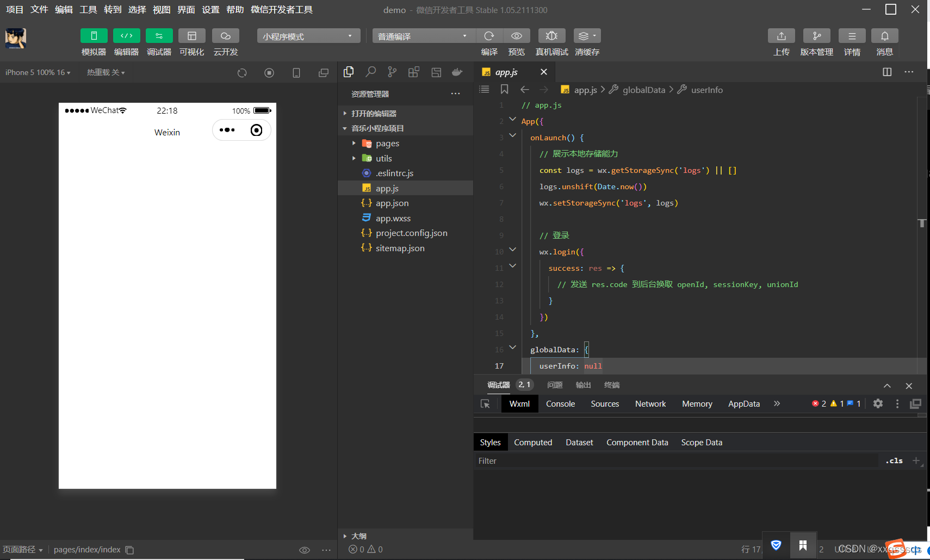Open devtools settings gear
The width and height of the screenshot is (930, 560).
tap(878, 403)
